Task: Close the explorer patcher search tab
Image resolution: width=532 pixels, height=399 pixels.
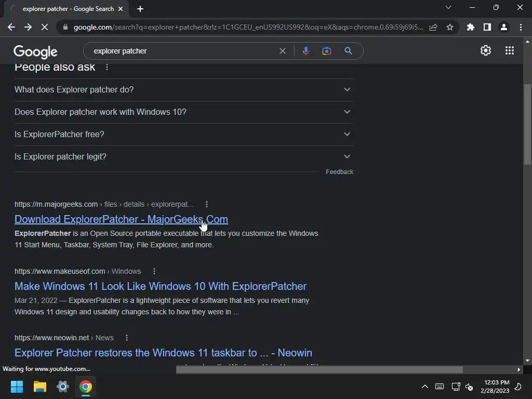Action: [x=121, y=9]
